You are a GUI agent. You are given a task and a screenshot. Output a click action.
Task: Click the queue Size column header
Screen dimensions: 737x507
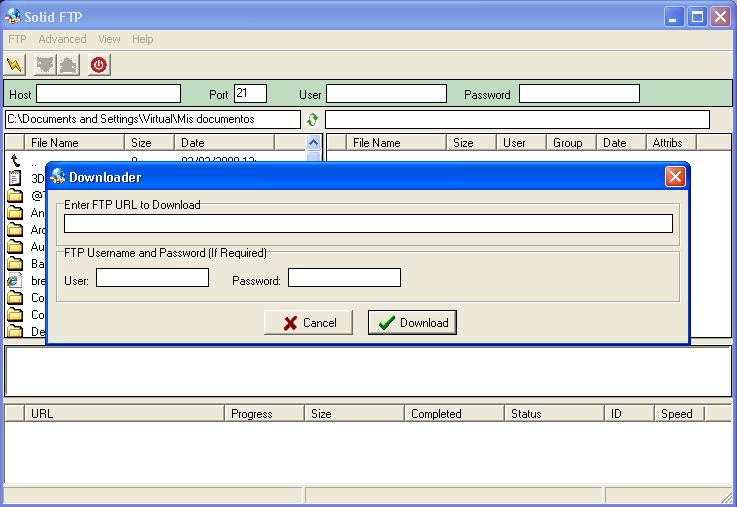coord(354,413)
